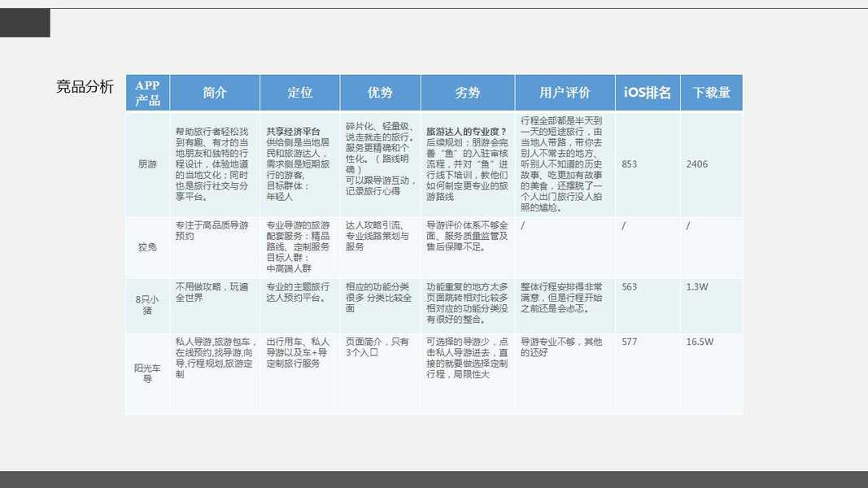Select the APP产品 column header

click(148, 93)
